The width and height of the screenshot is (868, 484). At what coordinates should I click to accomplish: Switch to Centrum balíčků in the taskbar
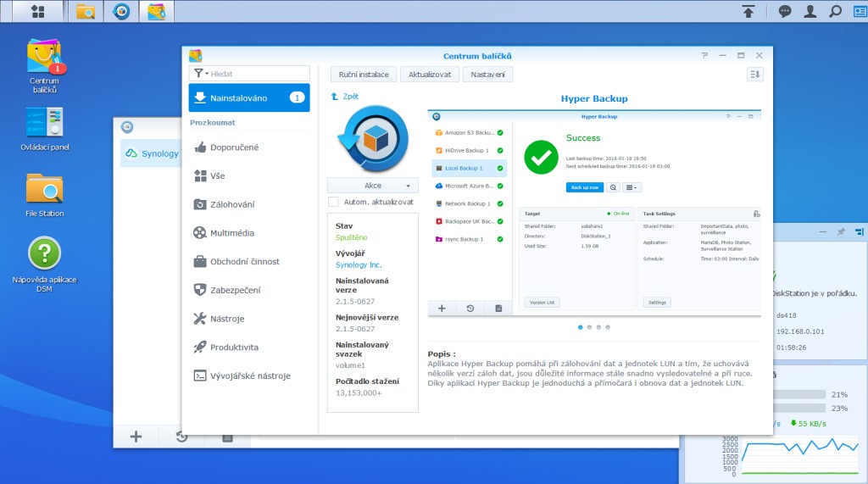[x=157, y=11]
